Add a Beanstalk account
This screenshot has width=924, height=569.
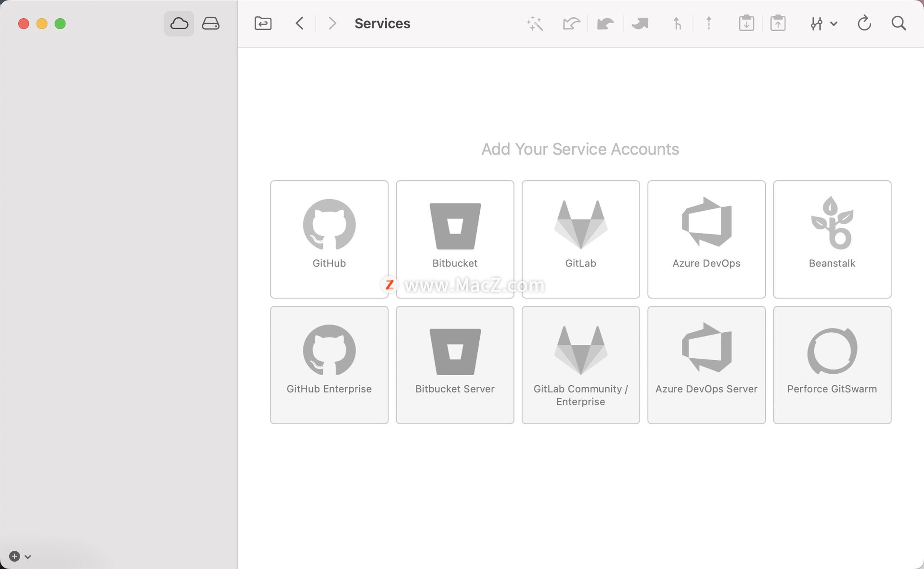click(832, 239)
